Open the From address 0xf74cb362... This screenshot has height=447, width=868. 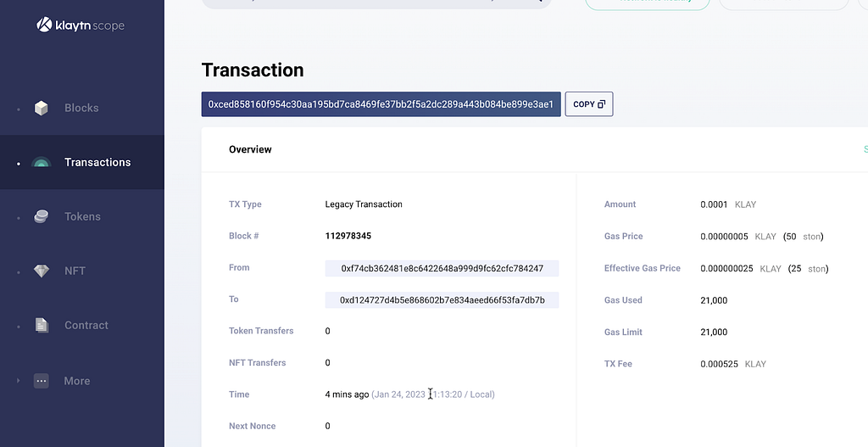click(442, 269)
